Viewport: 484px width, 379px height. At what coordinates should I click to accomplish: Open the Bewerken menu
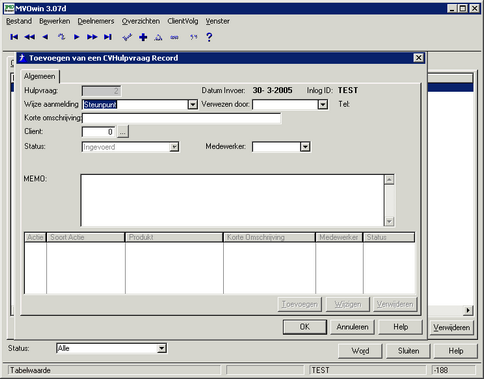click(55, 21)
